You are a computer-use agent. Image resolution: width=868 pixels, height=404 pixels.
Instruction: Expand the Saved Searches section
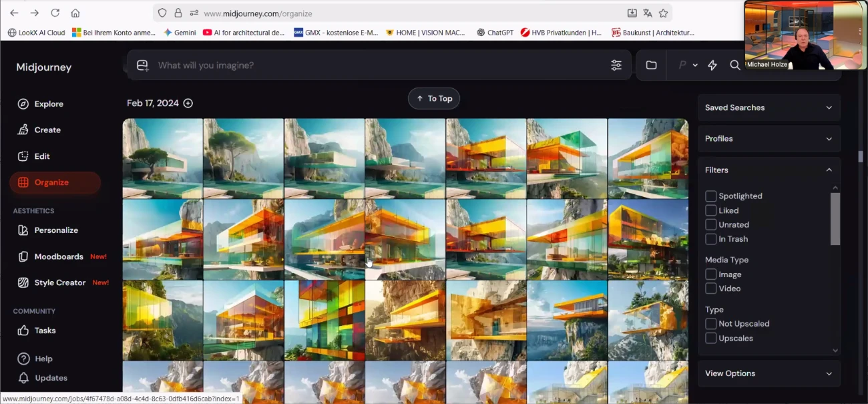769,108
